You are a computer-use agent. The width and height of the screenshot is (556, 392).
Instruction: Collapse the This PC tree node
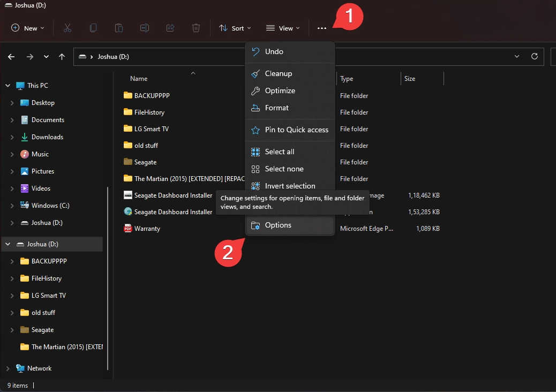[8, 86]
